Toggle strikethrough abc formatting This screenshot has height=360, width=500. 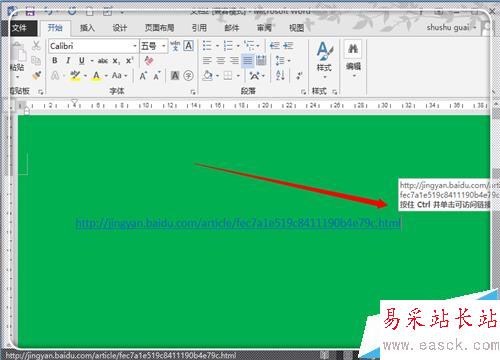coord(103,61)
